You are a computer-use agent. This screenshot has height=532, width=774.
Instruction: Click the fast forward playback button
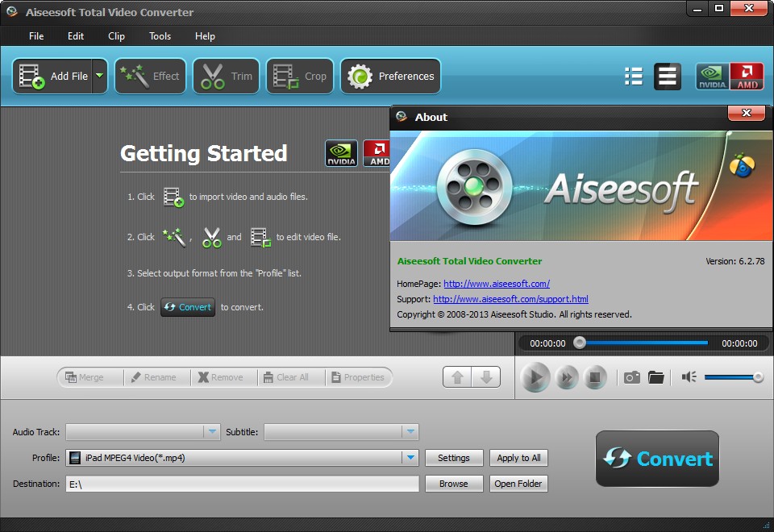pyautogui.click(x=567, y=378)
